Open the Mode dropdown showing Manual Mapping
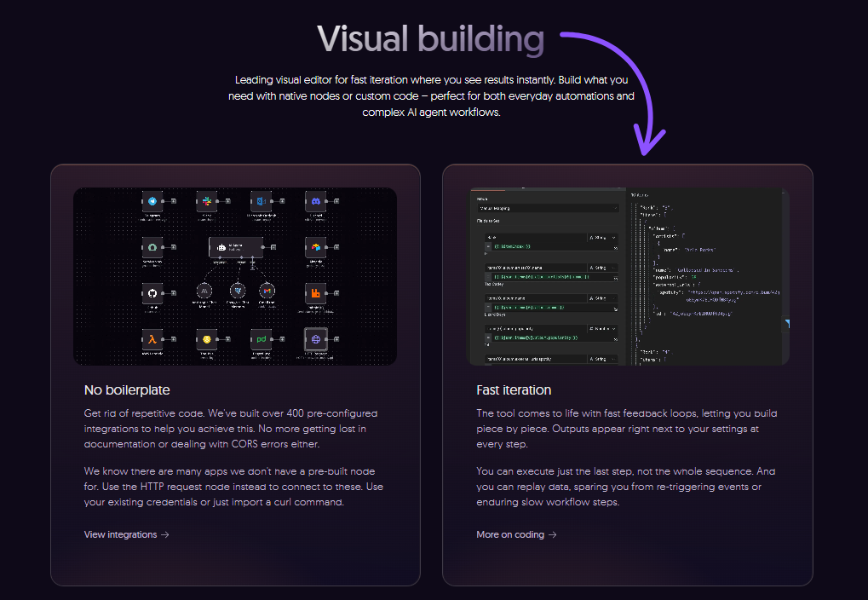 pyautogui.click(x=548, y=208)
